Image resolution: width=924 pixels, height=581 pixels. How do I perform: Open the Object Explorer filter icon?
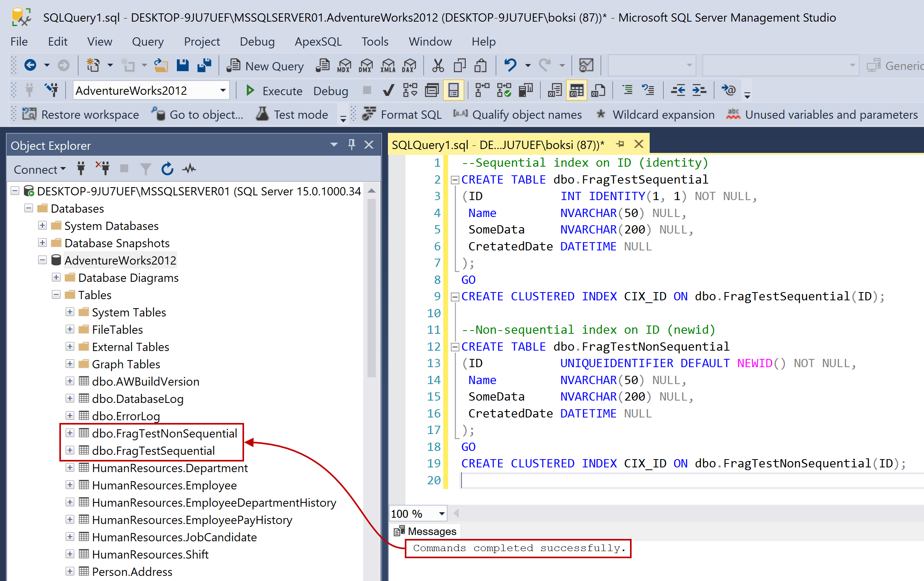[x=145, y=169]
